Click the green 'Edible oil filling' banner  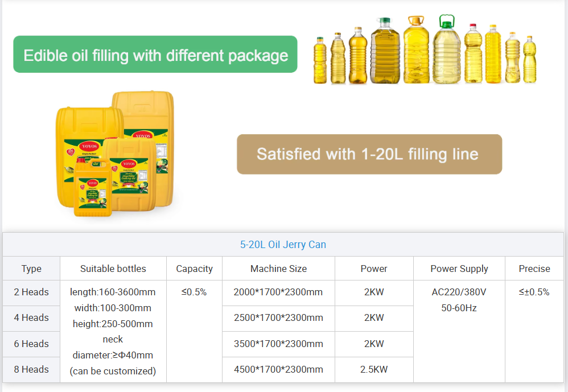coord(155,55)
